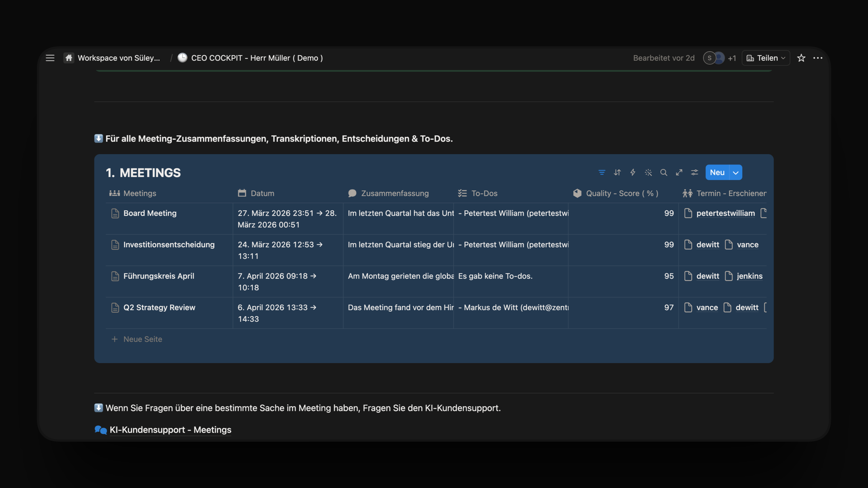This screenshot has height=488, width=868.
Task: Click summary 'Am Montag gerieten die globa'
Action: [x=398, y=281]
